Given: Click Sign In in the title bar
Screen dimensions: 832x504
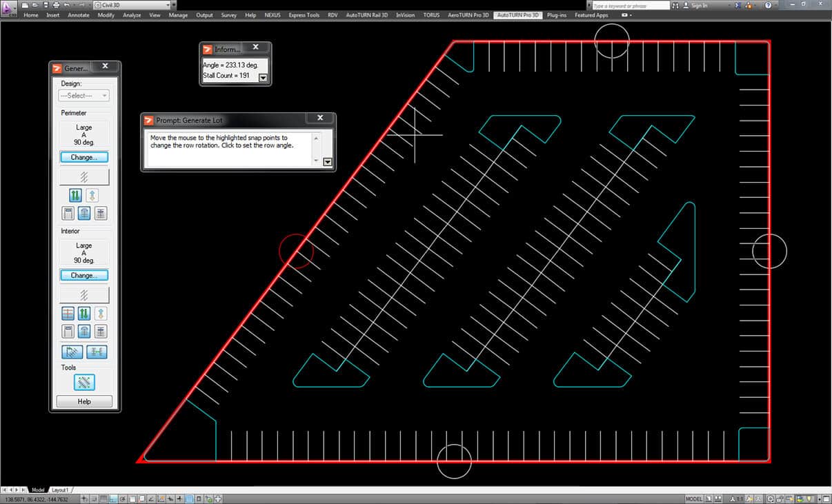Looking at the screenshot, I should click(x=699, y=5).
